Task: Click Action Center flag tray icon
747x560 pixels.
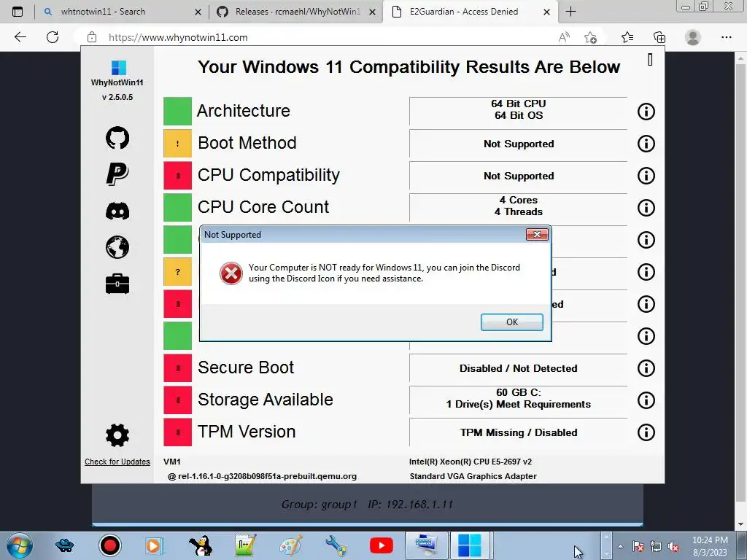Action: [638, 546]
